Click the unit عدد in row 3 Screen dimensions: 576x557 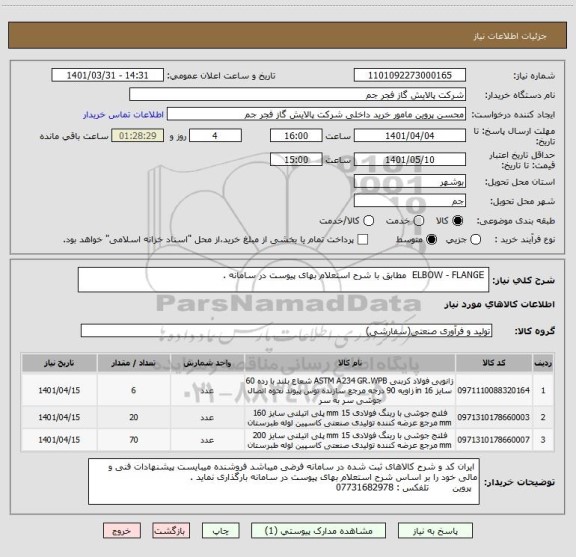(x=207, y=440)
